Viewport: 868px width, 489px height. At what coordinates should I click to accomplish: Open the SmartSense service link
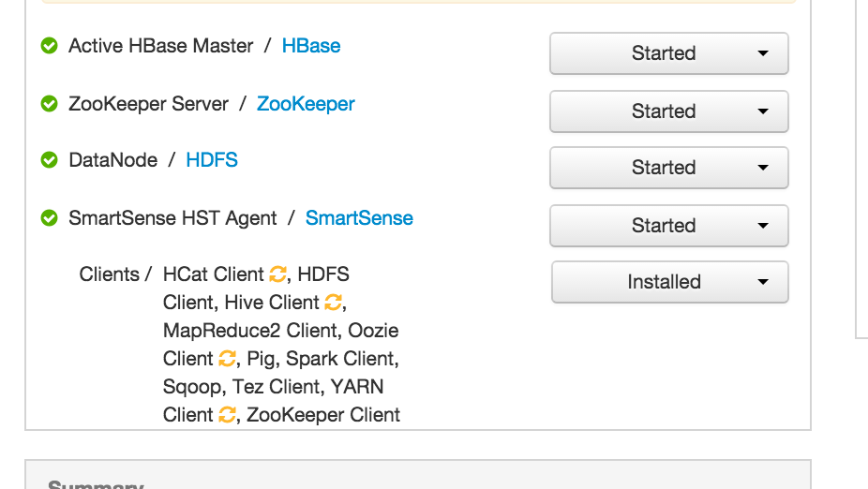[x=359, y=218]
